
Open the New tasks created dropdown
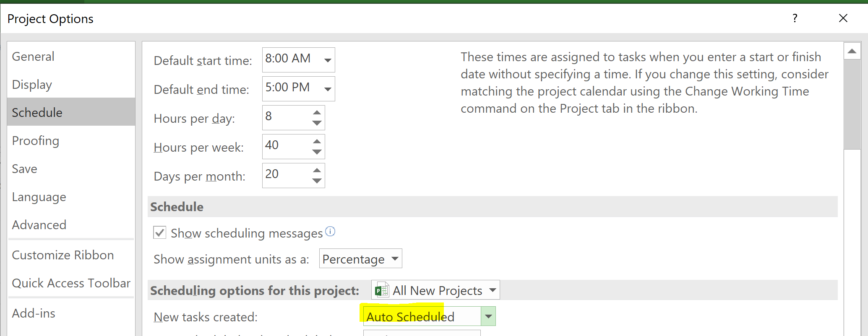pos(488,316)
